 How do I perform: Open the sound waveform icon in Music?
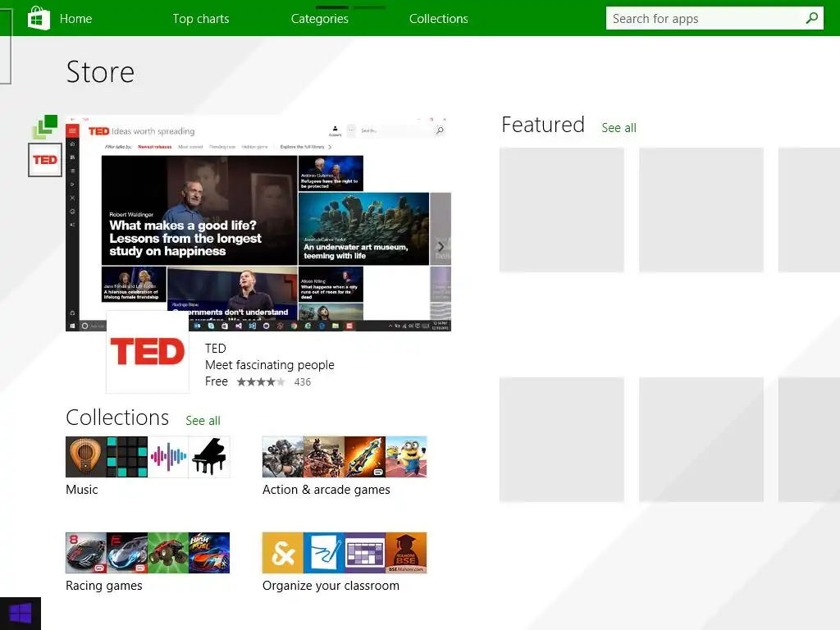tap(168, 457)
